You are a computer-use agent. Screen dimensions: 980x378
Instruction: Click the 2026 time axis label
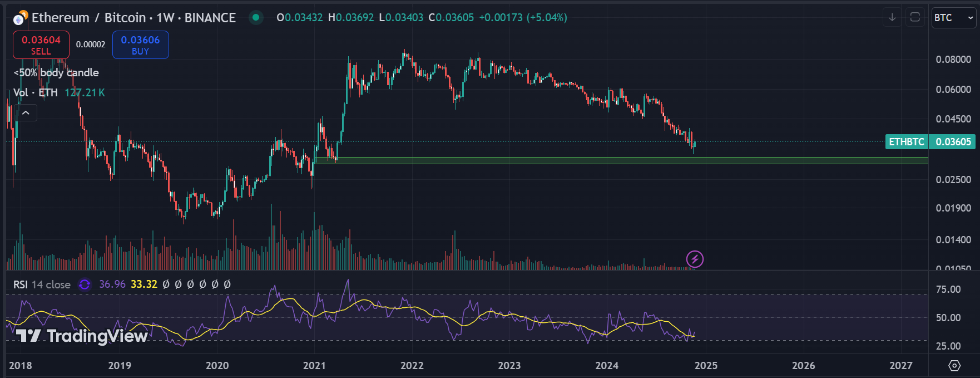tap(804, 366)
